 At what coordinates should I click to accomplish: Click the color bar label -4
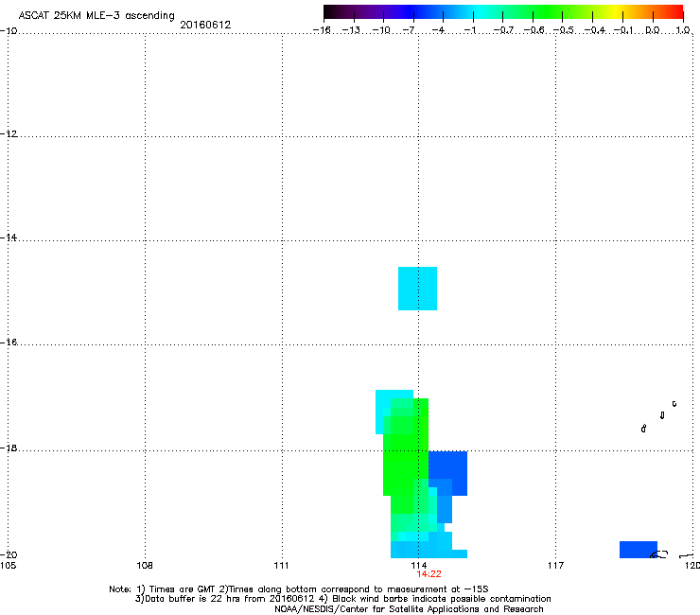438,30
